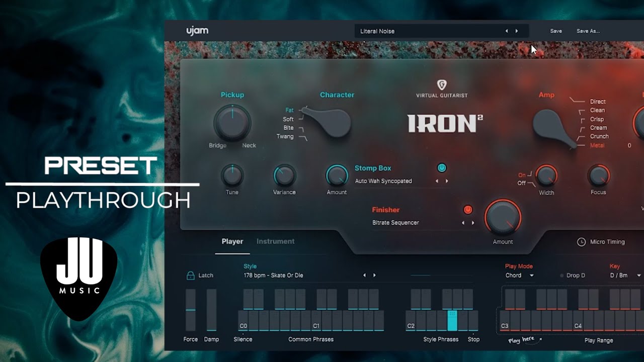Click the Finisher Amount knob
Screen dimensions: 644x362
click(x=503, y=218)
